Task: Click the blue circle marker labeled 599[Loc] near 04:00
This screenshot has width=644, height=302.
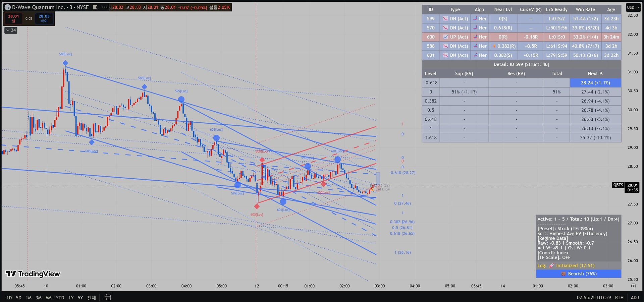Action: (x=181, y=99)
